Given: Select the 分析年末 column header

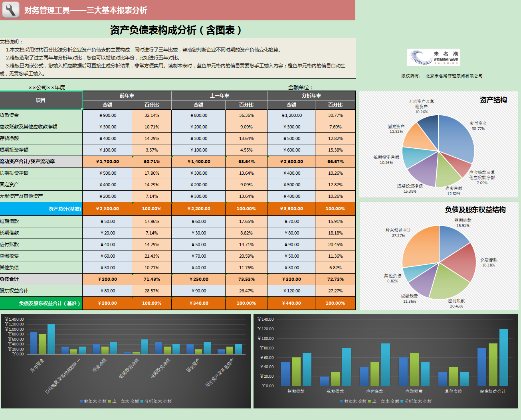Looking at the screenshot, I should (311, 95).
